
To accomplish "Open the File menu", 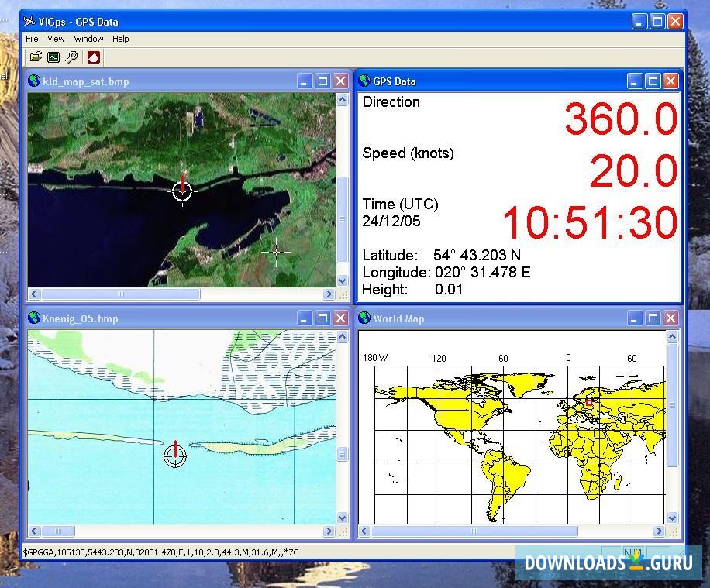I will (32, 39).
